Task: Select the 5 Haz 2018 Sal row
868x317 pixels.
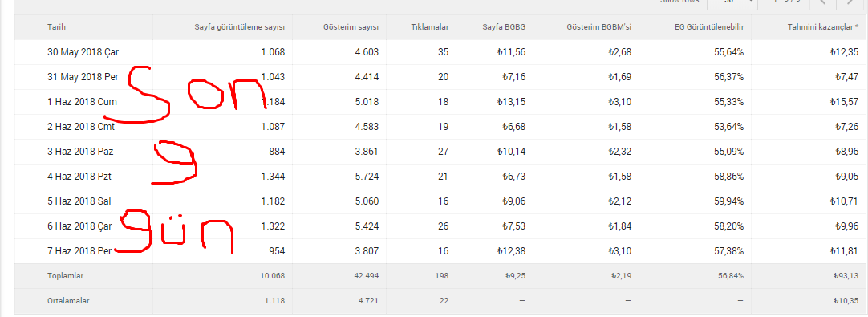Action: pyautogui.click(x=441, y=201)
